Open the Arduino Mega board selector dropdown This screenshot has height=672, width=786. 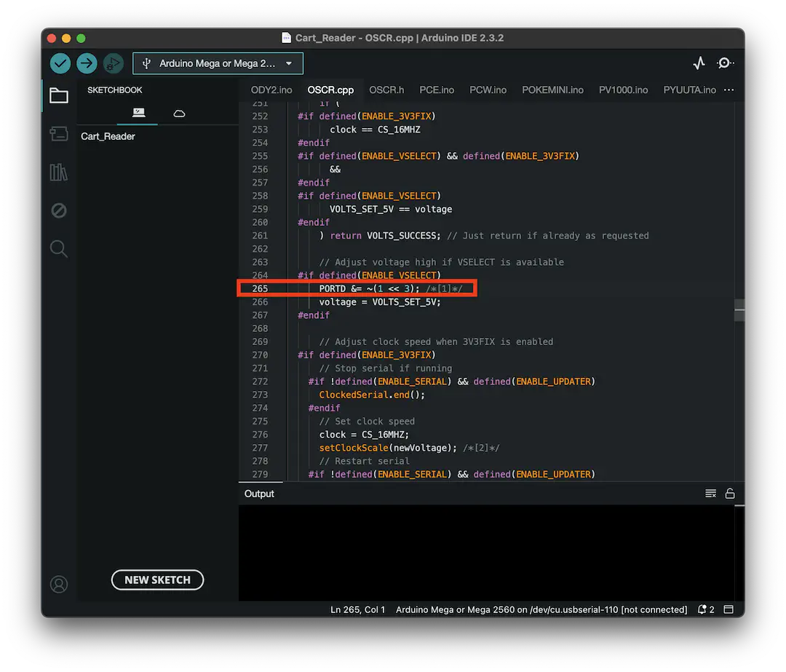pos(218,63)
